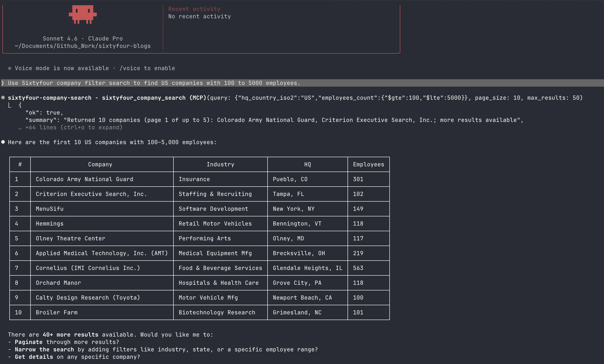Click the gray bullet beside the MCP tool call
Screen dimensions: 604x364
pos(3,98)
